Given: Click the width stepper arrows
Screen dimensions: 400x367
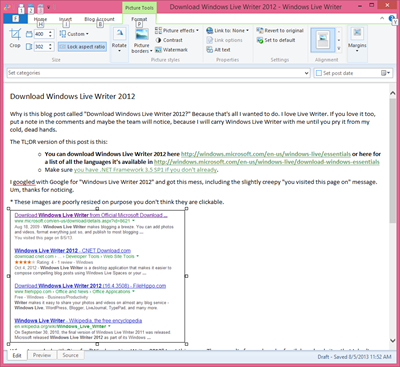Looking at the screenshot, I should click(x=51, y=34).
